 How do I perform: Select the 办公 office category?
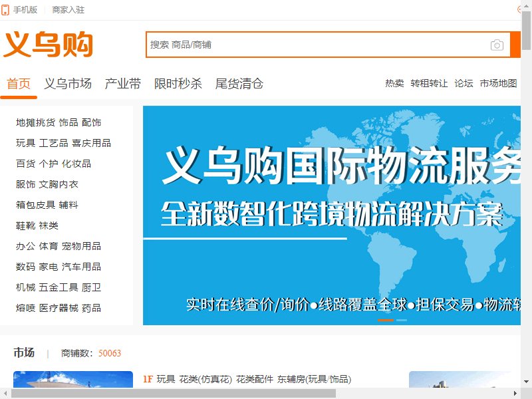pyautogui.click(x=25, y=246)
